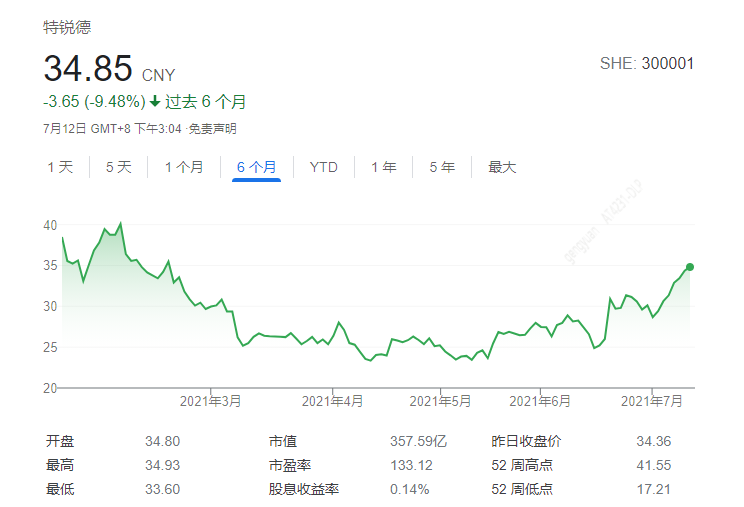Click the 市盈率 value 133.12

(411, 465)
